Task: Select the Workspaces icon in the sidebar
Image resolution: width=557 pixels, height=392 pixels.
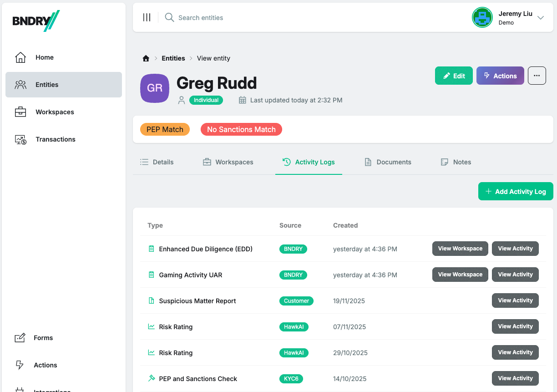Action: click(x=20, y=112)
